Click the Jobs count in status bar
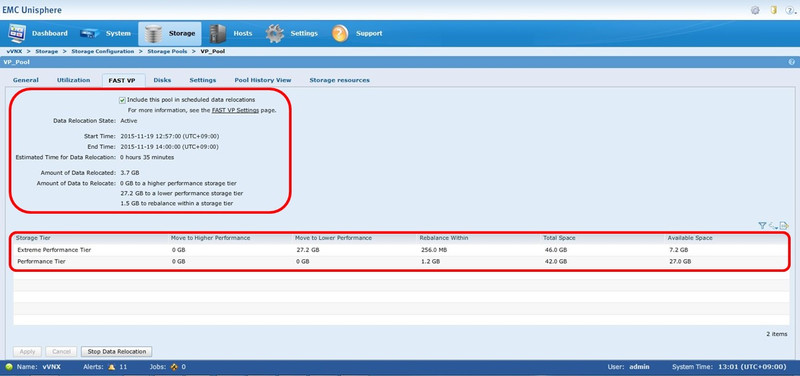 pos(183,367)
